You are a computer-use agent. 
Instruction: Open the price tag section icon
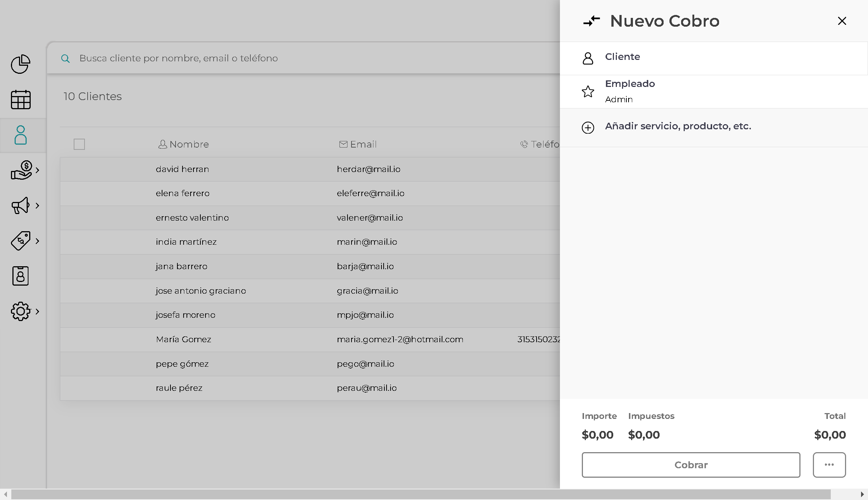point(20,241)
